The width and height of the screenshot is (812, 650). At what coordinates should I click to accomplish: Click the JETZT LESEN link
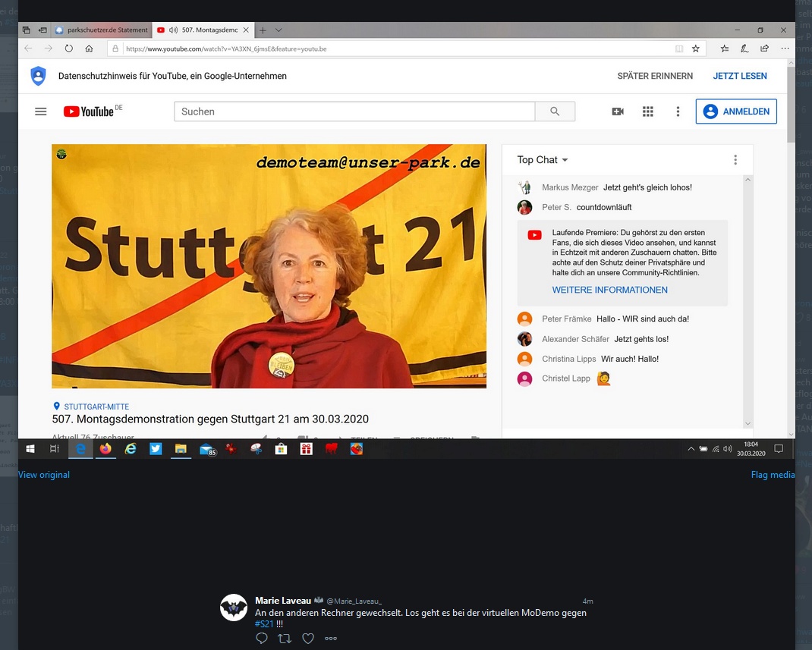coord(739,76)
